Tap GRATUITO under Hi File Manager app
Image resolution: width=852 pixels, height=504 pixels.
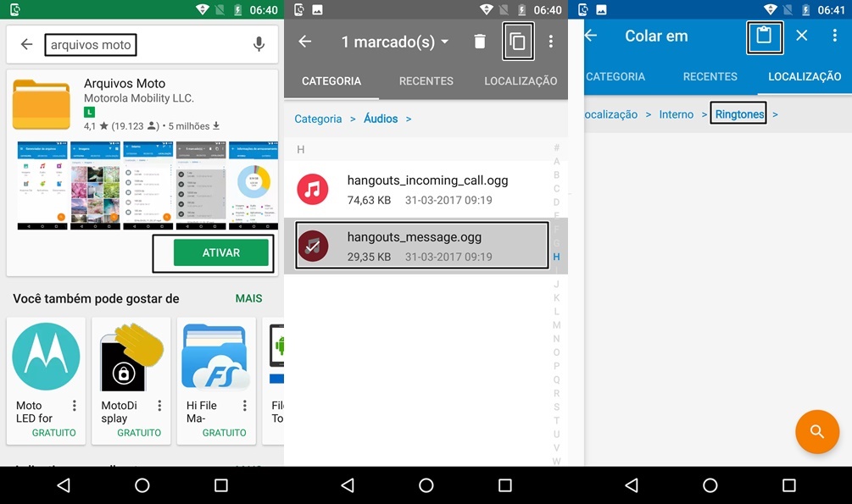pyautogui.click(x=224, y=433)
